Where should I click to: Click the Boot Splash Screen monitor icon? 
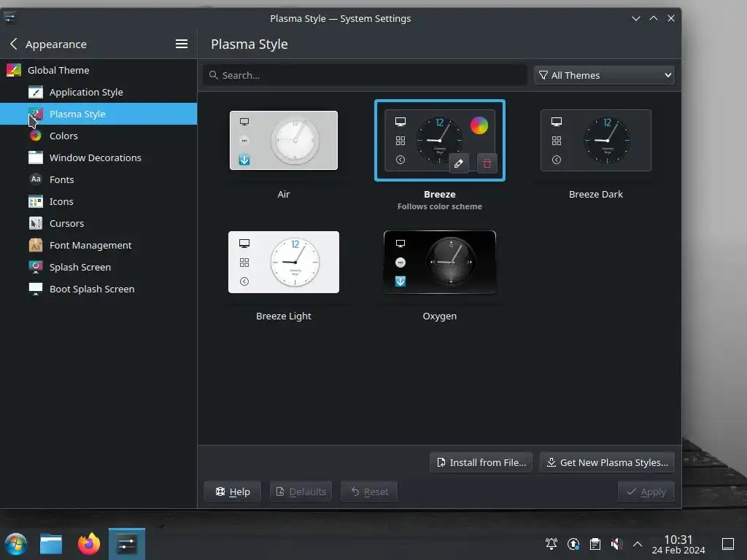[36, 289]
